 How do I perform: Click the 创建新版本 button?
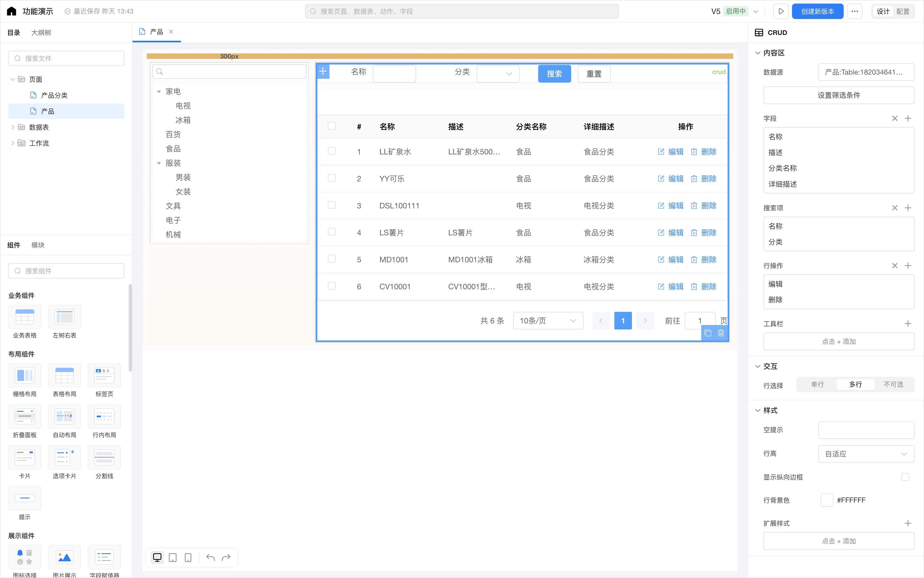point(818,11)
